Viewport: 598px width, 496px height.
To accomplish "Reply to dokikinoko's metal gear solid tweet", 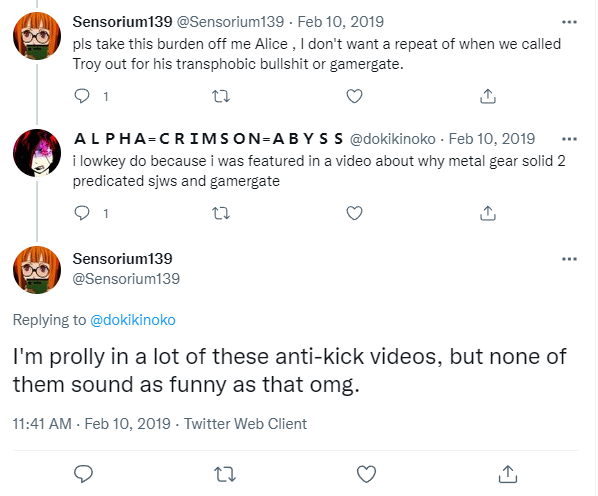I will click(82, 213).
